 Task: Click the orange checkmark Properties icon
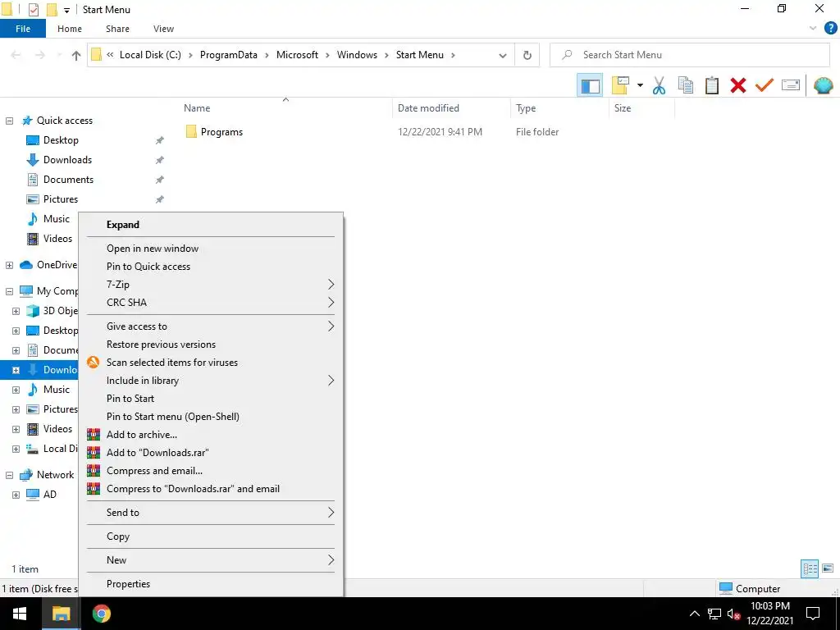765,85
